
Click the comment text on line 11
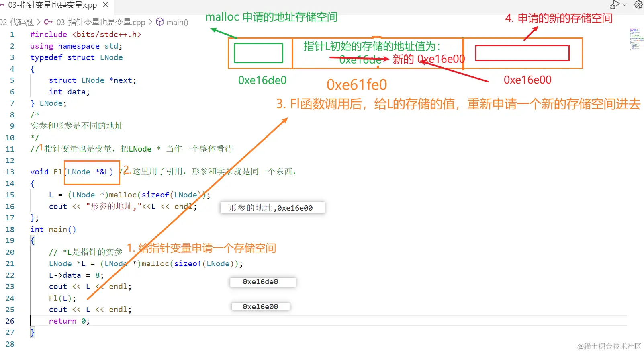click(131, 149)
